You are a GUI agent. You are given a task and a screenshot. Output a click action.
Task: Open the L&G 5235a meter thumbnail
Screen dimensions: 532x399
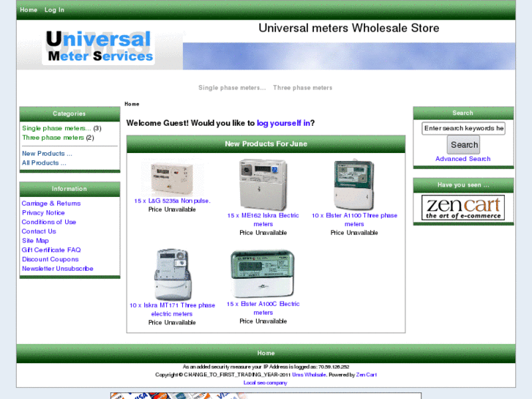172,178
